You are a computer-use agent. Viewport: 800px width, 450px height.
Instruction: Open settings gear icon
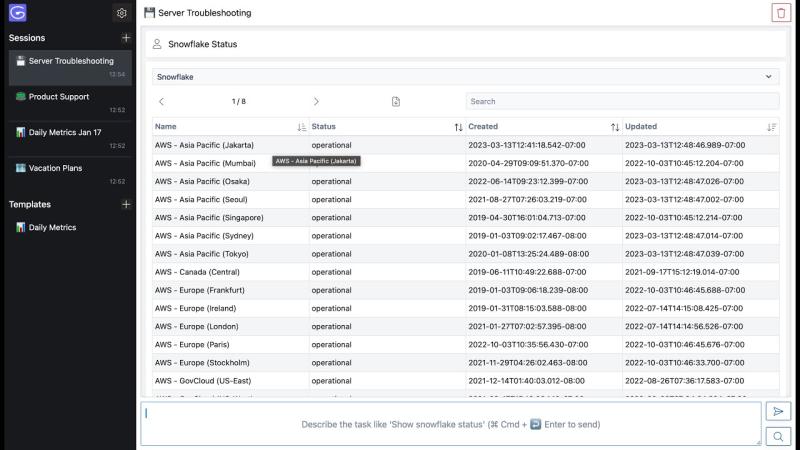(x=121, y=13)
